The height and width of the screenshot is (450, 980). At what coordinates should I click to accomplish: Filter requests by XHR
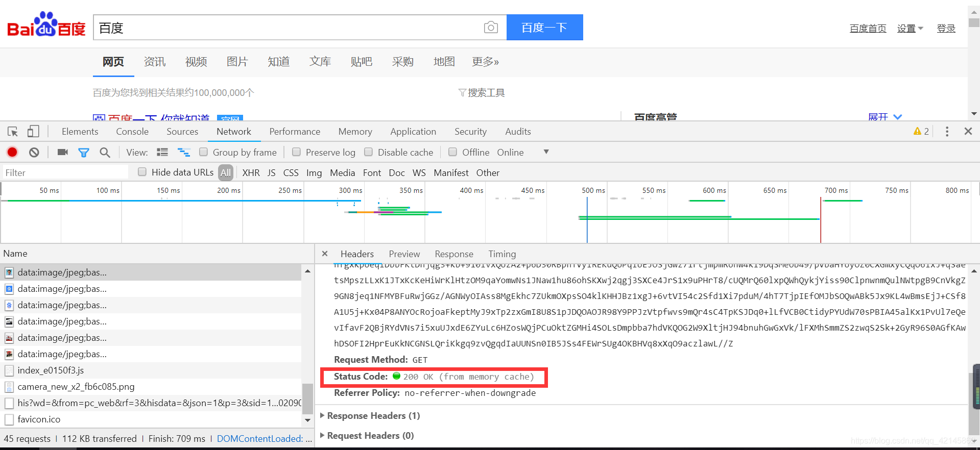pyautogui.click(x=251, y=172)
